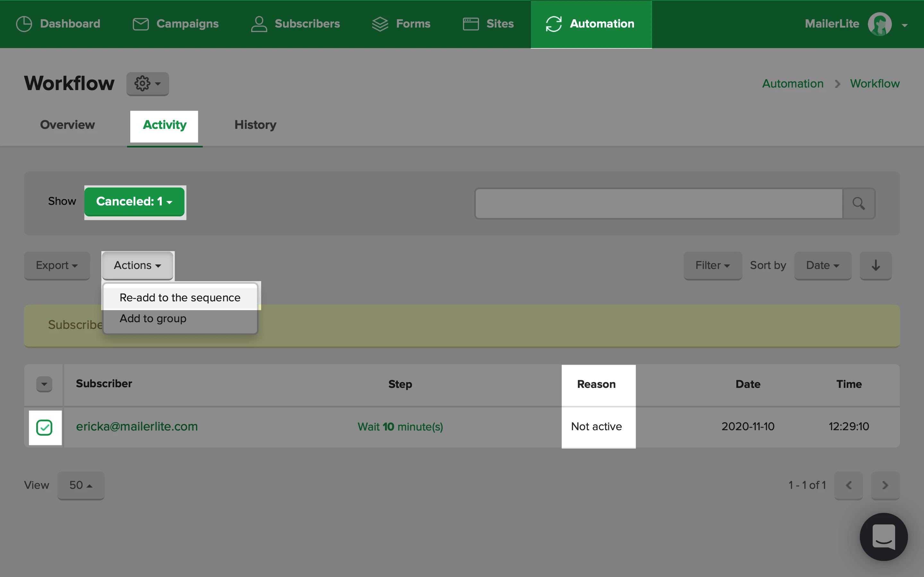Click into the subscriber search field
Image resolution: width=924 pixels, height=577 pixels.
click(x=659, y=204)
